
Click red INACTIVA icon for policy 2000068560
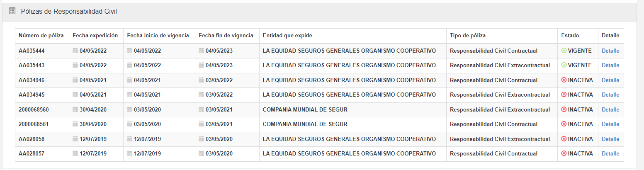(x=564, y=109)
